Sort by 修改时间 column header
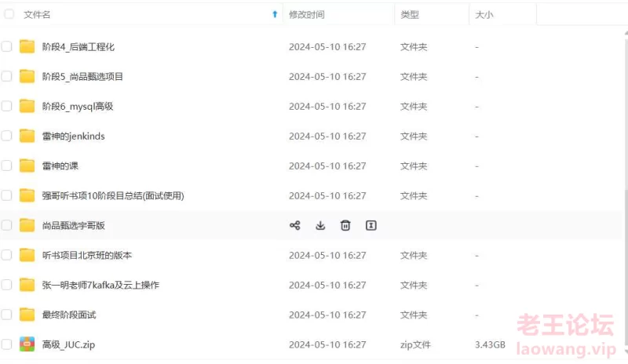 [x=307, y=15]
